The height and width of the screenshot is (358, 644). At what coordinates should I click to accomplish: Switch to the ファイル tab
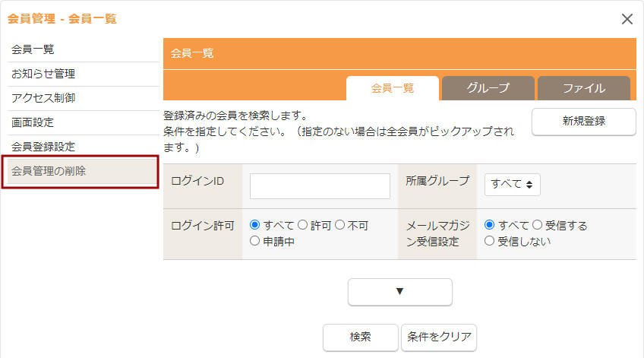tap(583, 88)
